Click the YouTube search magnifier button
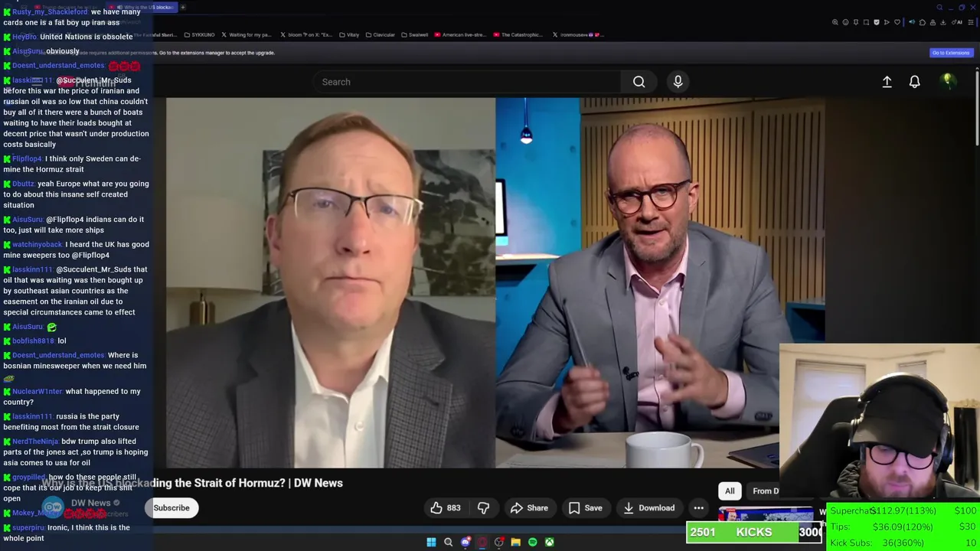Viewport: 980px width, 551px height. [x=639, y=82]
